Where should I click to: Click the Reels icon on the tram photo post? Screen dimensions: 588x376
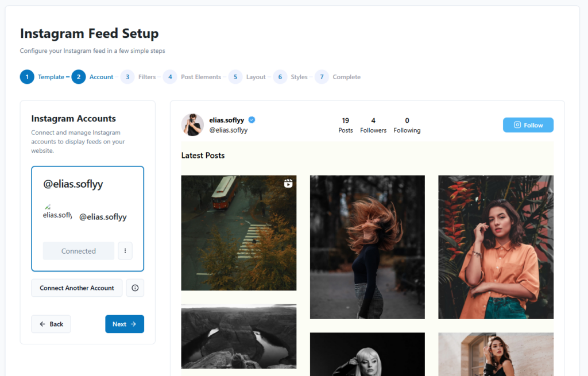coord(288,183)
